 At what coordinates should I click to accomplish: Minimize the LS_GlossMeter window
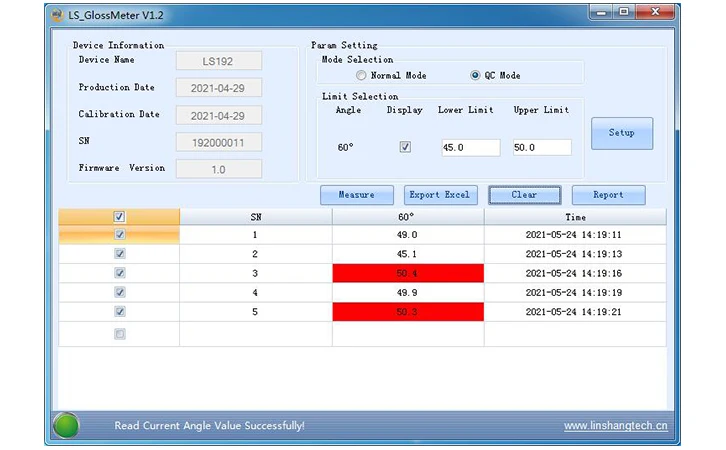pyautogui.click(x=601, y=12)
